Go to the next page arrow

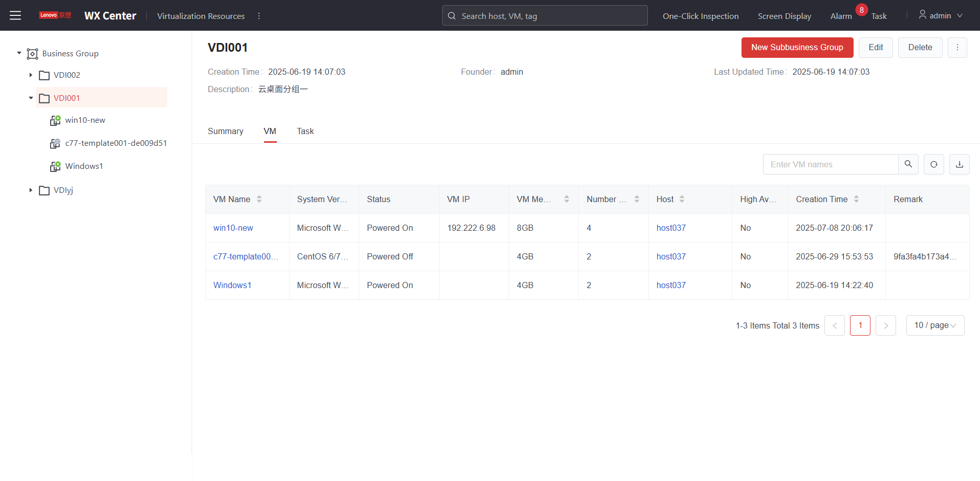click(885, 325)
